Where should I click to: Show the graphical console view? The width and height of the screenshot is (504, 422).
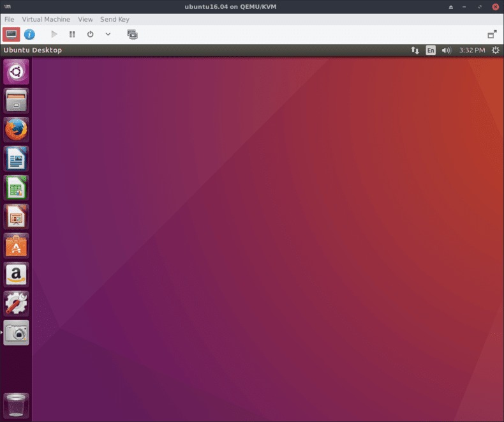(11, 34)
